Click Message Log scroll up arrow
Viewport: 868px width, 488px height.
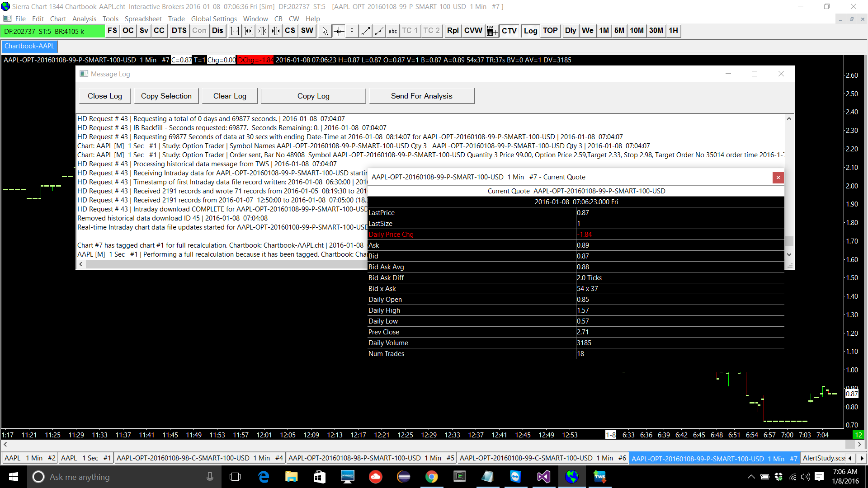789,119
